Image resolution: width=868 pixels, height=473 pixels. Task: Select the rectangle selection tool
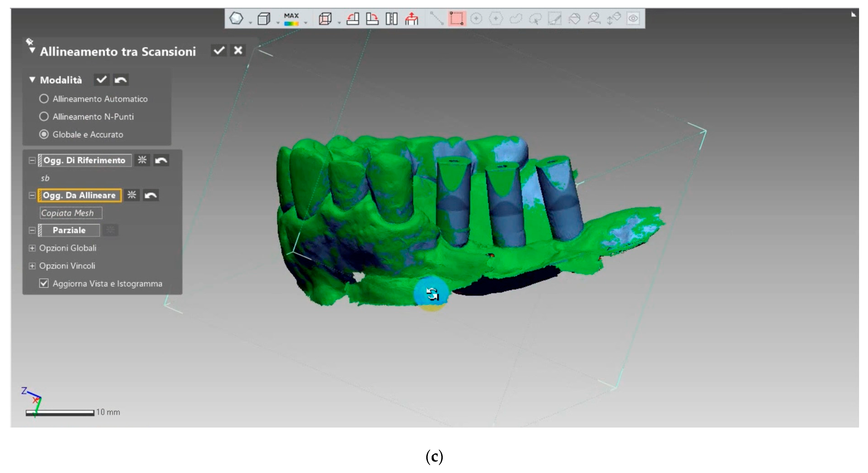click(x=457, y=18)
